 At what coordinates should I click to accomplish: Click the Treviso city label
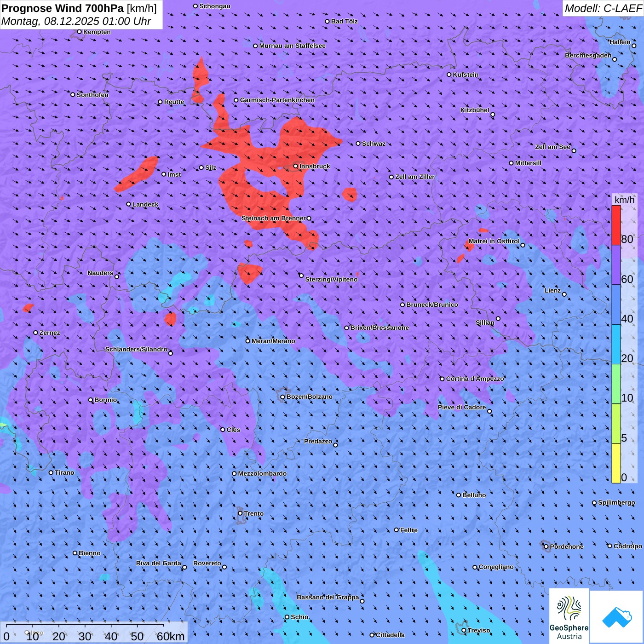[x=479, y=630]
